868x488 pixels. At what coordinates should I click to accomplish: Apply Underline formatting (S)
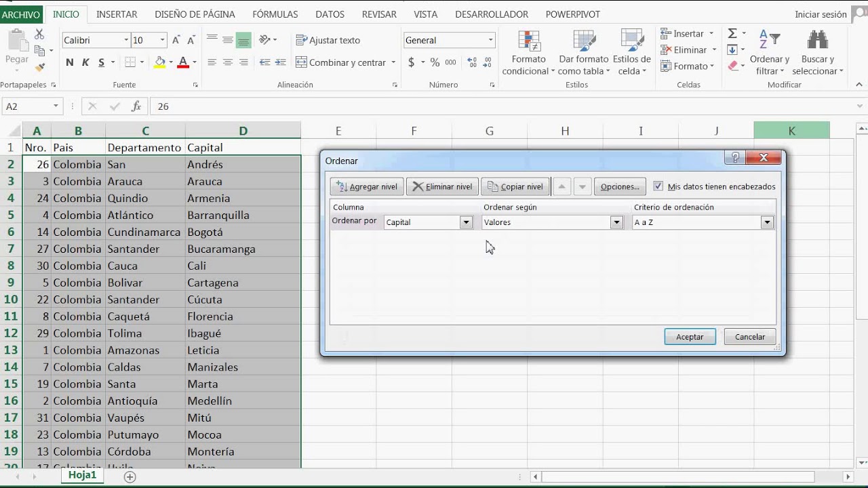tap(102, 62)
